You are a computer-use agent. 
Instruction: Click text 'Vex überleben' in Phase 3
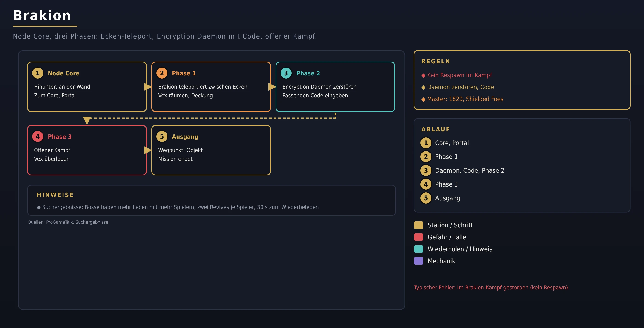pos(52,159)
